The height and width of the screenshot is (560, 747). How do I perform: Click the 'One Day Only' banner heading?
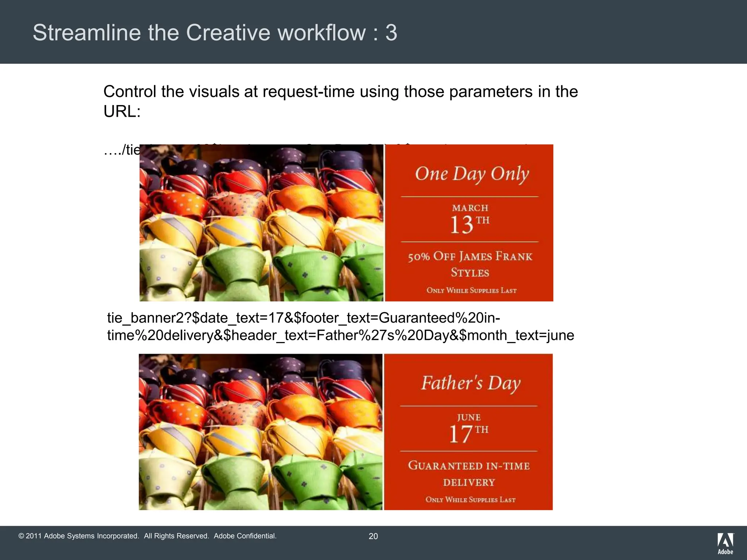(472, 174)
